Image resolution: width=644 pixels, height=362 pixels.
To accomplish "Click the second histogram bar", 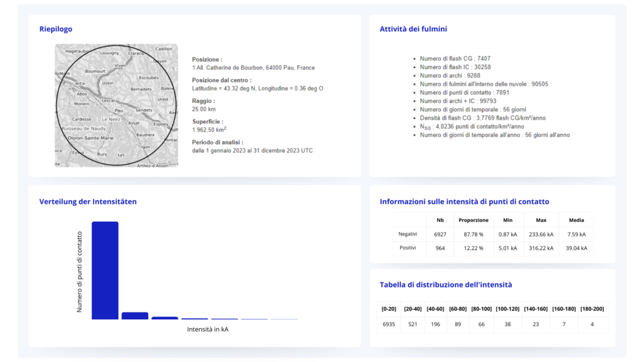I will (x=135, y=315).
